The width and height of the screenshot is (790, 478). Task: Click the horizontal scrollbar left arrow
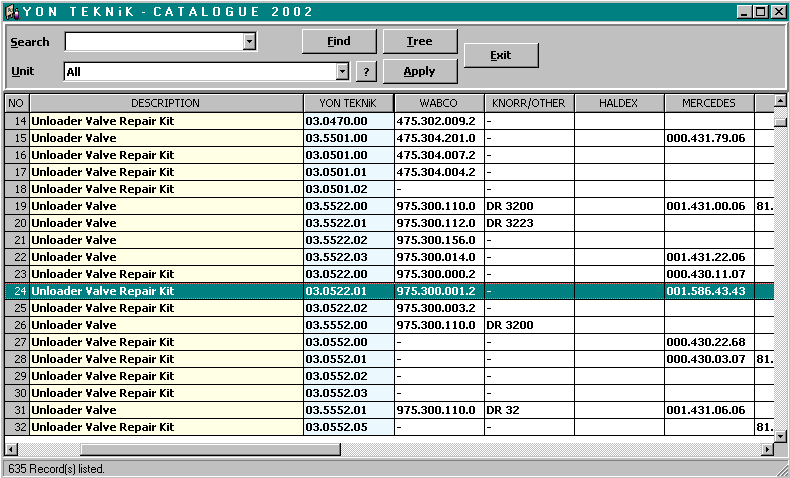tap(11, 449)
